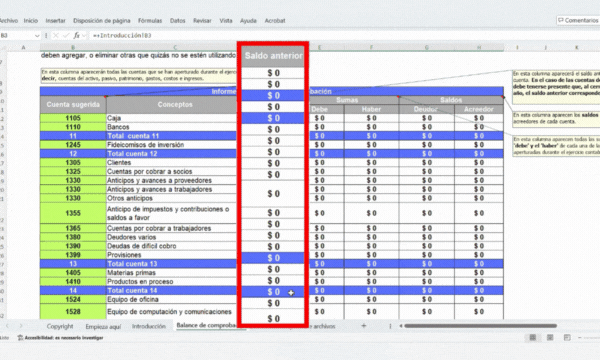This screenshot has width=600, height=360.
Task: Switch to Page Break Preview icon
Action: tap(567, 337)
